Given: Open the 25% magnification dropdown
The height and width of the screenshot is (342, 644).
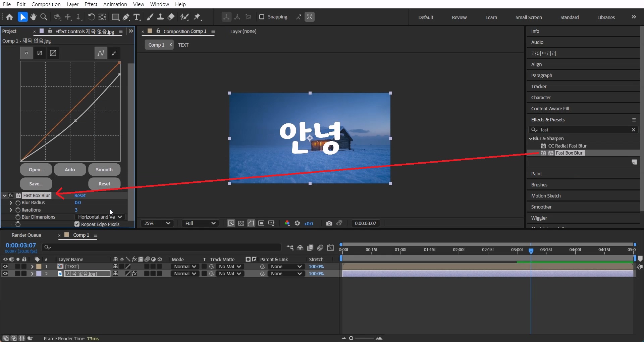Looking at the screenshot, I should [x=157, y=223].
